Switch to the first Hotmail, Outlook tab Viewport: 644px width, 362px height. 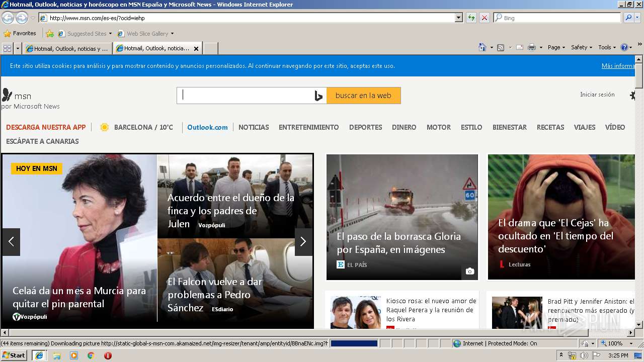68,49
